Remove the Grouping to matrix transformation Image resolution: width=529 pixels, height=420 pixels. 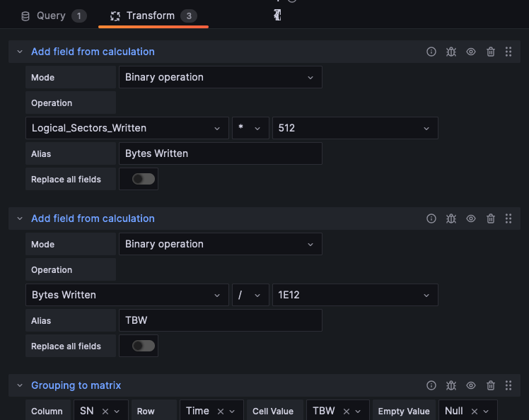tap(491, 385)
